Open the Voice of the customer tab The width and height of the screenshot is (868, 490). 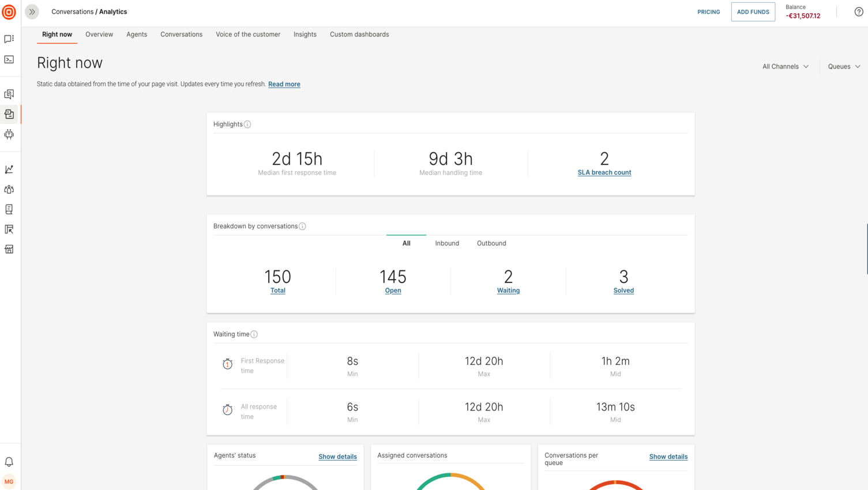248,35
